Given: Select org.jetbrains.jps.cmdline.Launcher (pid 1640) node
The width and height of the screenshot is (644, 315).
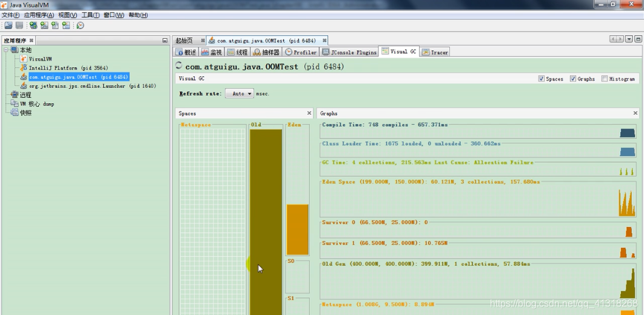Looking at the screenshot, I should (x=93, y=86).
